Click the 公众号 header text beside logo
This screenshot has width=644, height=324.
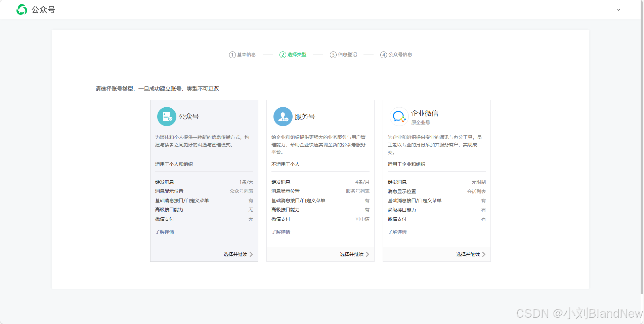click(x=43, y=10)
